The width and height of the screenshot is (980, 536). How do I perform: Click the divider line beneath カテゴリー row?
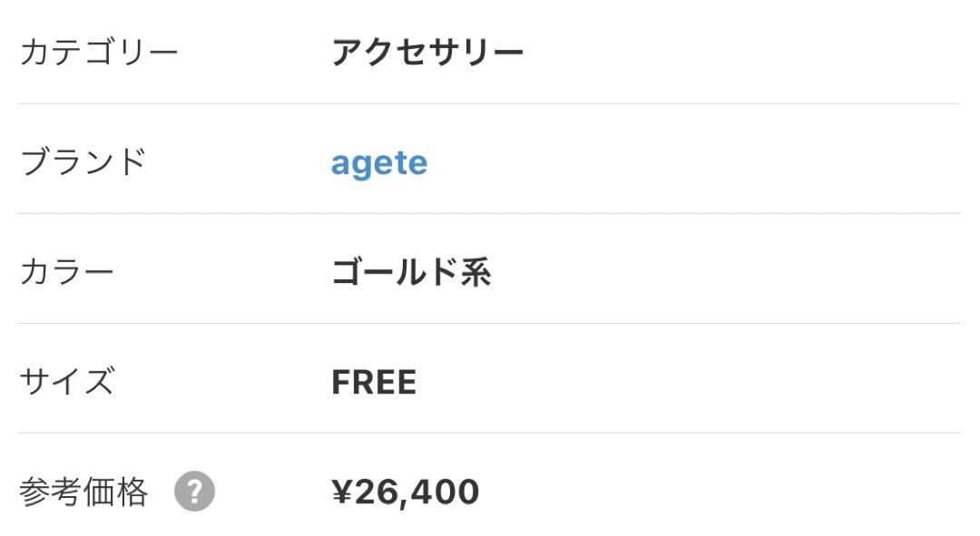click(489, 103)
